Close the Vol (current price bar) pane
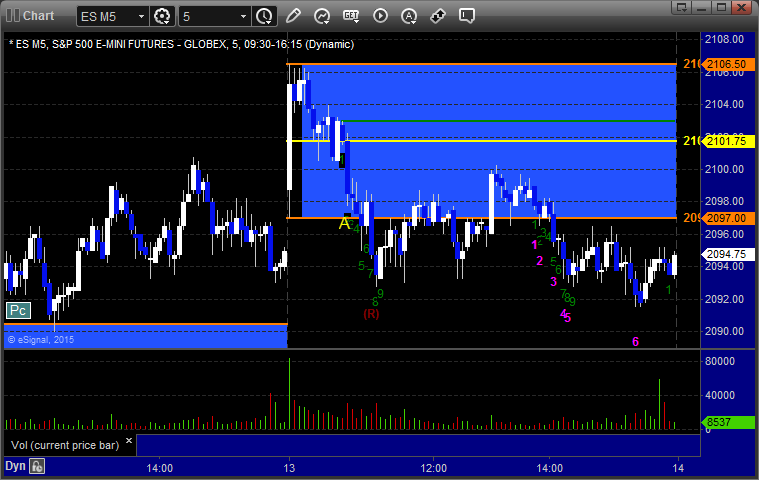 coord(129,441)
